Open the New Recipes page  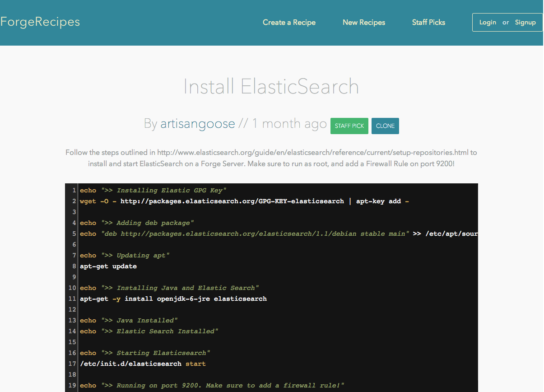[364, 23]
